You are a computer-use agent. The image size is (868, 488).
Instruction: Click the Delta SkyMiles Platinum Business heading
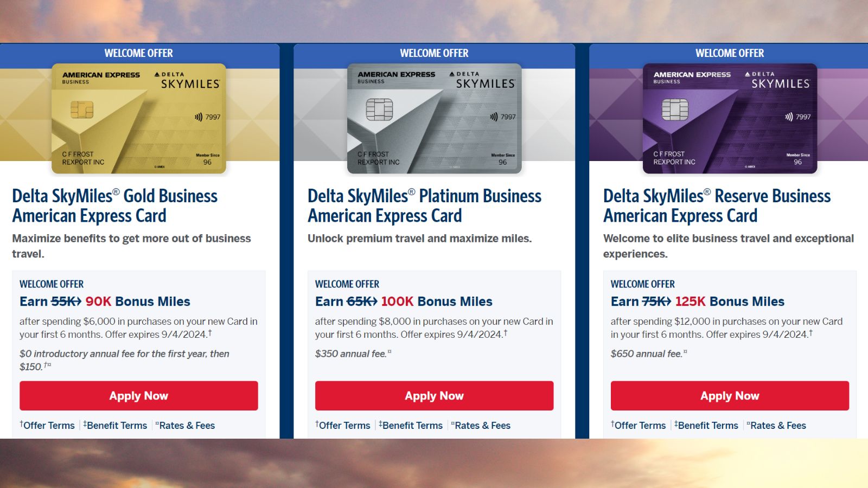coord(424,205)
